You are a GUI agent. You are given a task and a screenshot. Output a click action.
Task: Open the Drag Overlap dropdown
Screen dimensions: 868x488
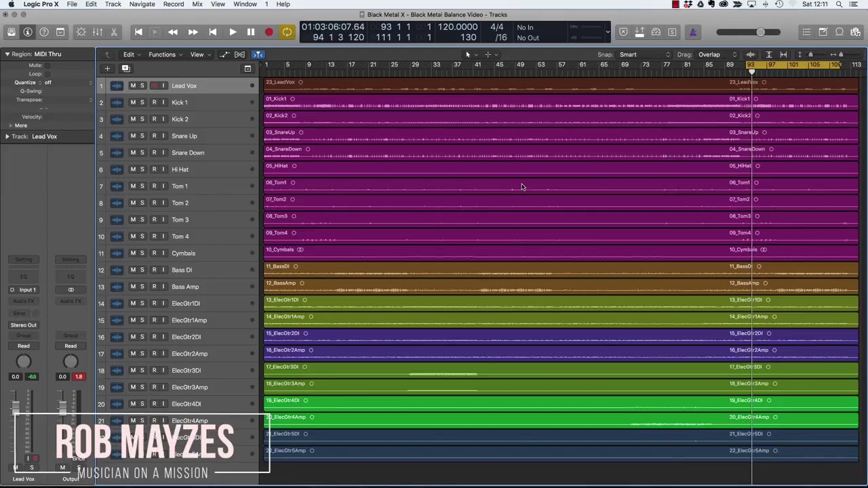pos(717,54)
